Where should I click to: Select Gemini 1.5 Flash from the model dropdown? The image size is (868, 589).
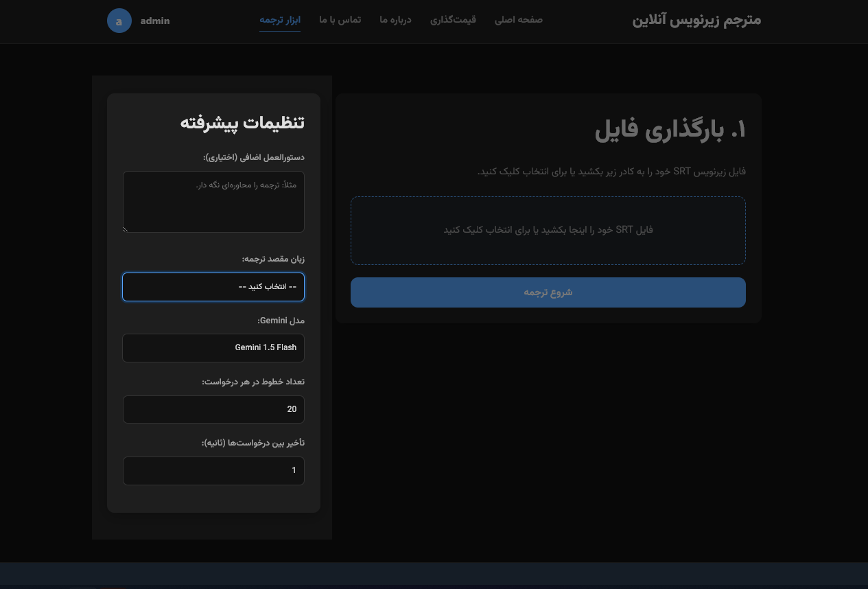coord(213,348)
